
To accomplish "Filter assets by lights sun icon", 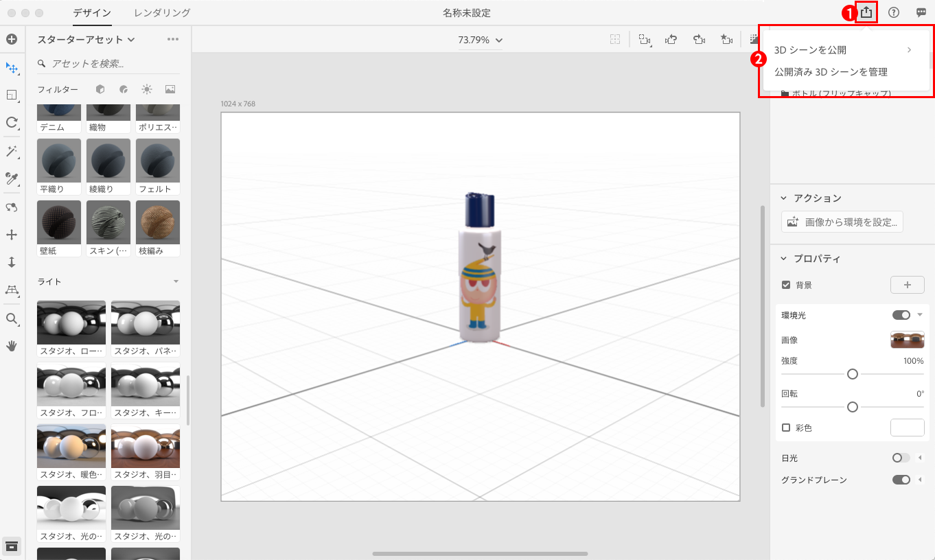I will [x=147, y=89].
